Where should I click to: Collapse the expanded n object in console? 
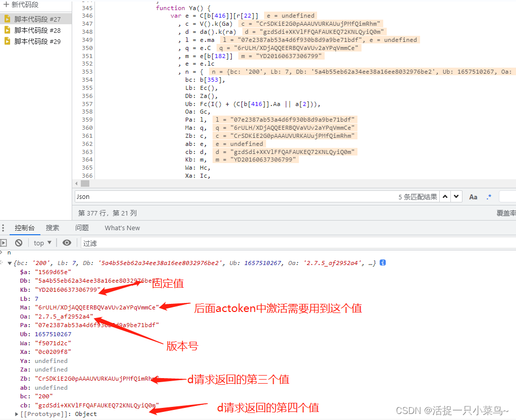(x=10, y=263)
